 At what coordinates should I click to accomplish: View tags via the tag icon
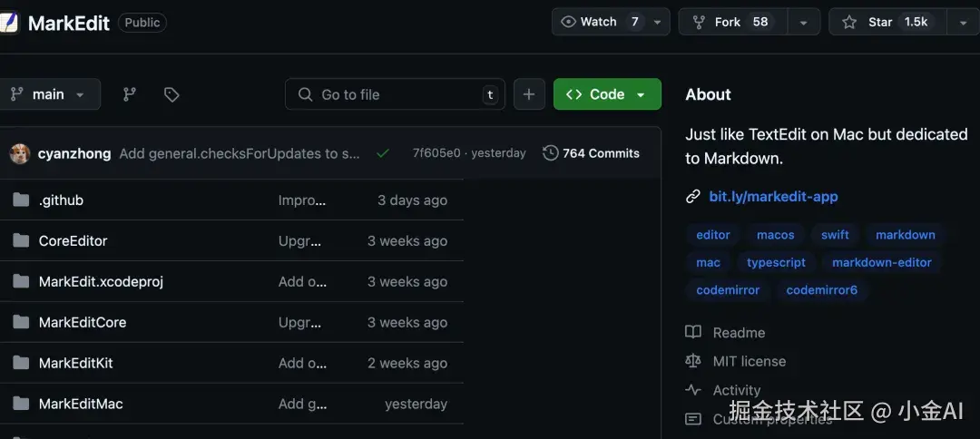(171, 94)
